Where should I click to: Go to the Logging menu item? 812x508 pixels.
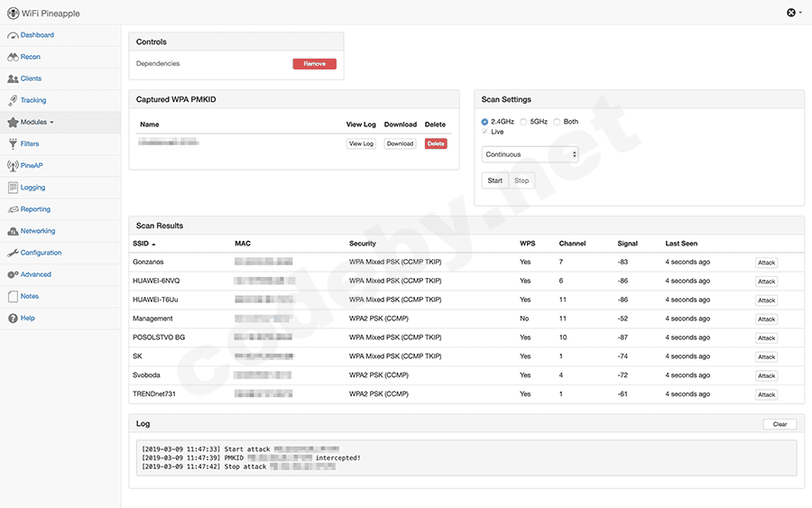coord(32,188)
